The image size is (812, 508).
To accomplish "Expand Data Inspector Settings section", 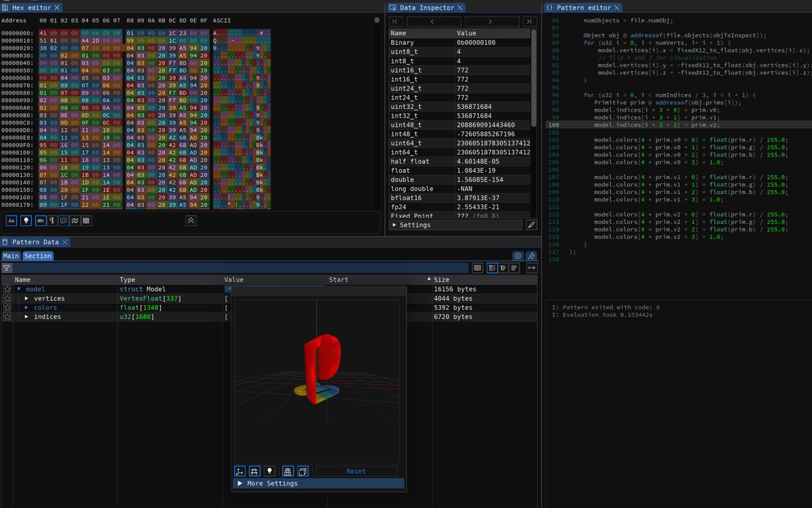I will (455, 225).
